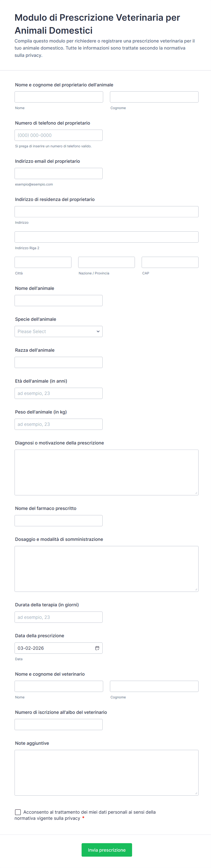Click the Invia prescrizione button
211x868 pixels.
click(x=107, y=850)
